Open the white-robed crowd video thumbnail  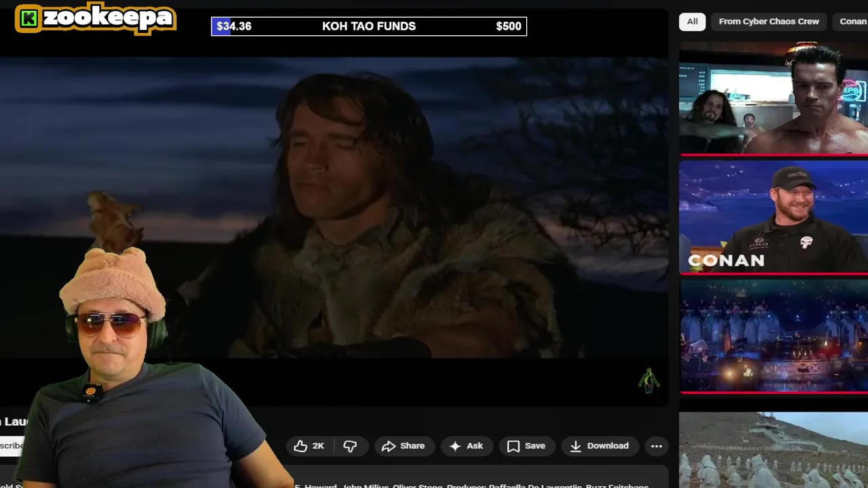(774, 450)
